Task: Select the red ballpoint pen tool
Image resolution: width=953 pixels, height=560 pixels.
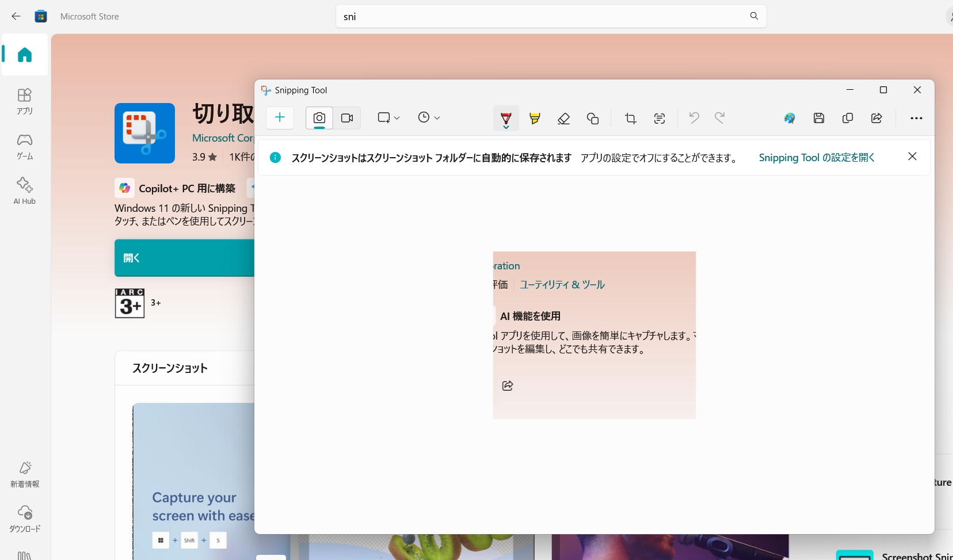Action: pos(506,119)
